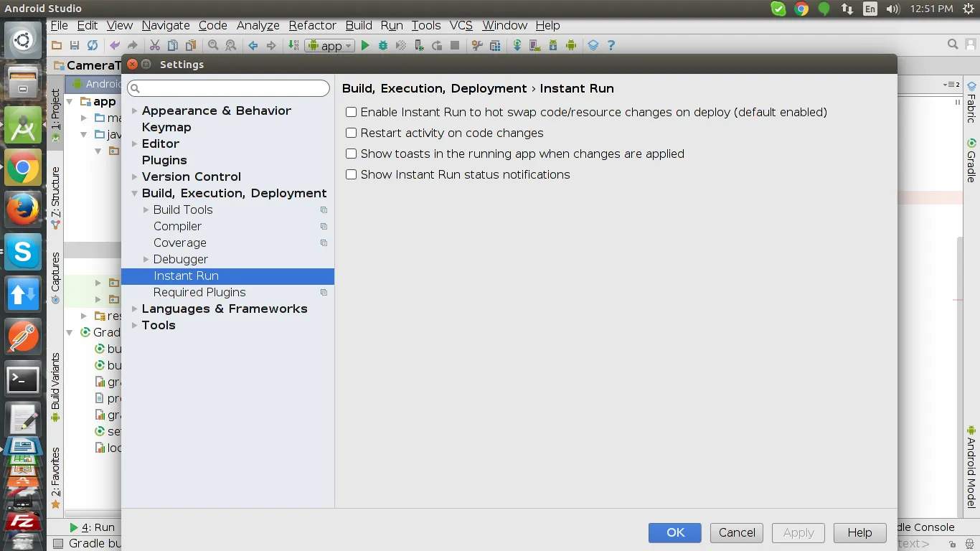Run the app with the green play icon

click(x=365, y=45)
